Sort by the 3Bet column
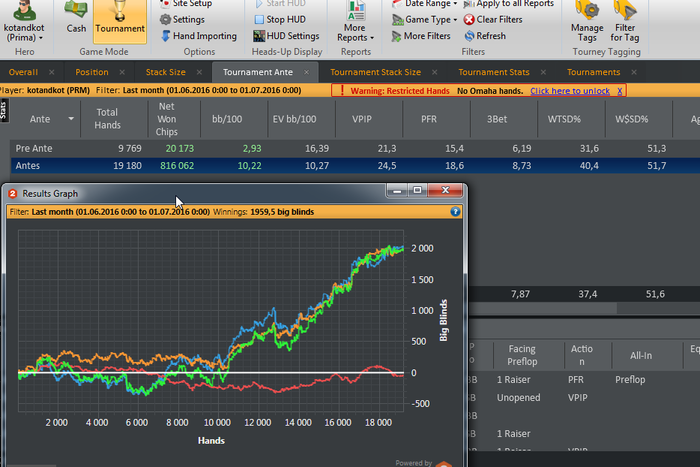Viewport: 700px width, 467px height. 496,119
